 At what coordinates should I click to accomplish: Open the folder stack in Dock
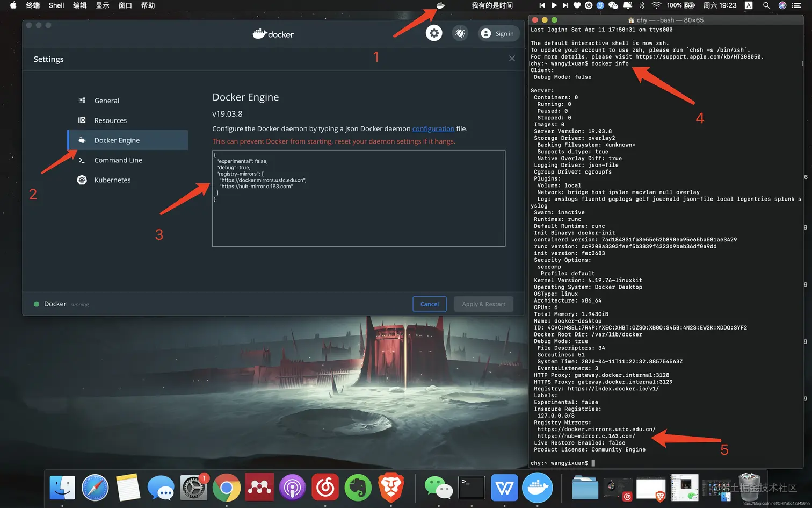[585, 488]
